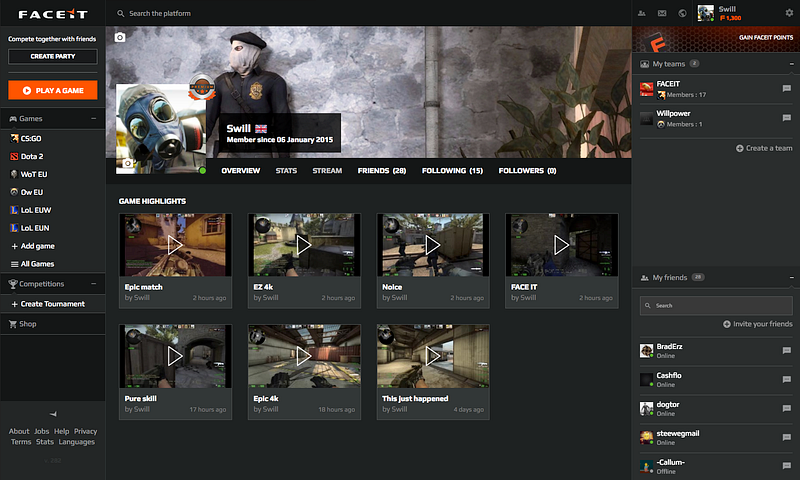Click Create a team
This screenshot has height=480, width=800.
pyautogui.click(x=764, y=148)
